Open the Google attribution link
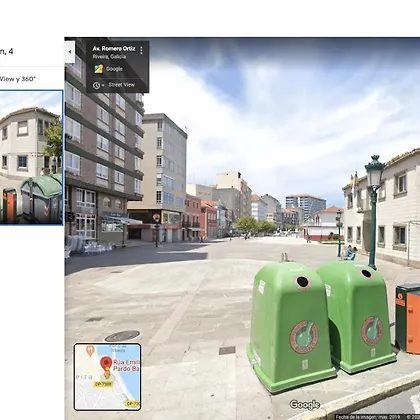This screenshot has width=420, height=420. [114, 69]
